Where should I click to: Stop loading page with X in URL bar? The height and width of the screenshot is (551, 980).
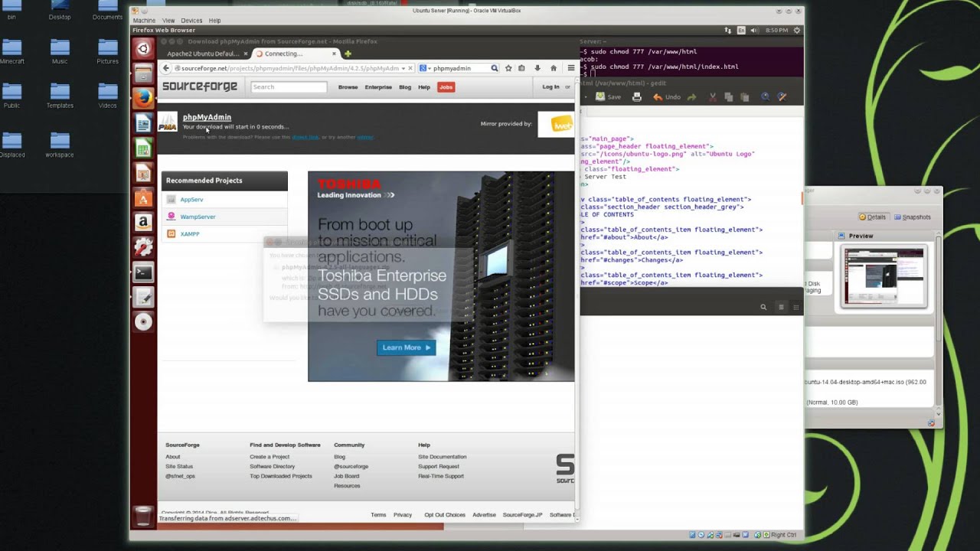pos(410,68)
